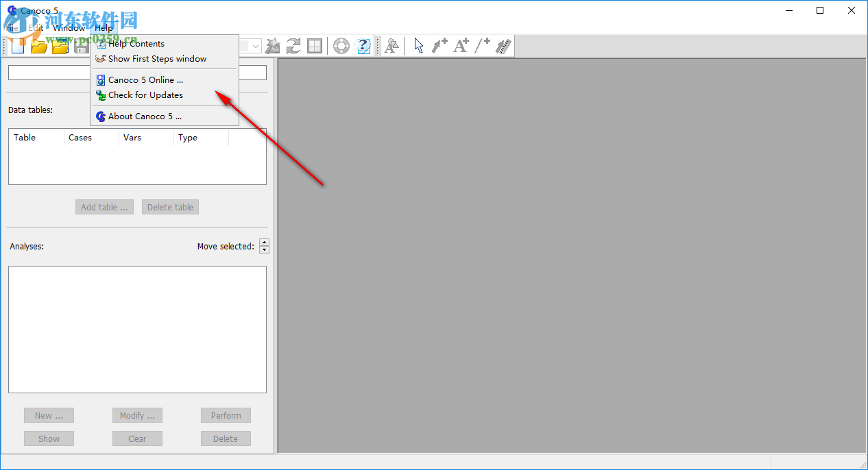
Task: Click the Cases column header
Action: (91, 138)
